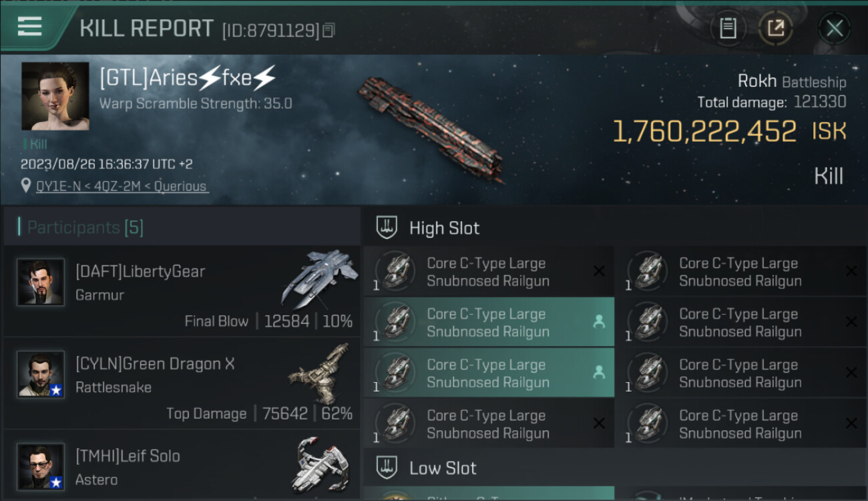
Task: Select the first highlighted railgun with person icon
Action: click(488, 323)
